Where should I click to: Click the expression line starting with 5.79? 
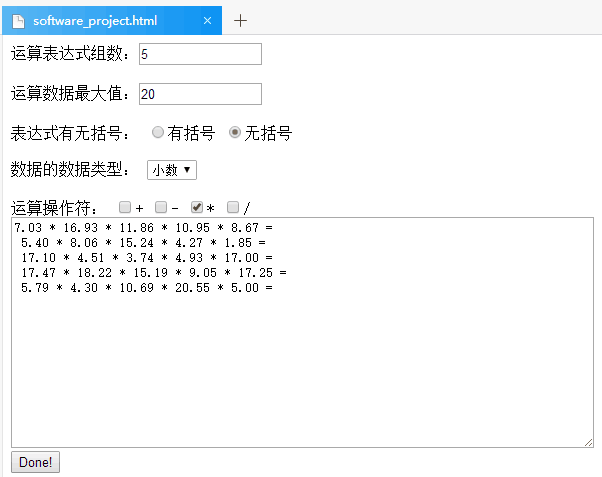click(147, 288)
